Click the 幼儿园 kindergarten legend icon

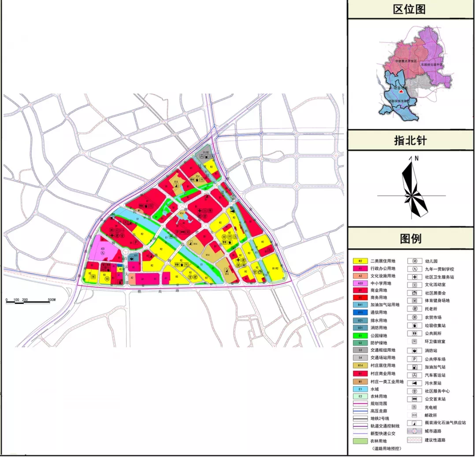[x=415, y=261]
